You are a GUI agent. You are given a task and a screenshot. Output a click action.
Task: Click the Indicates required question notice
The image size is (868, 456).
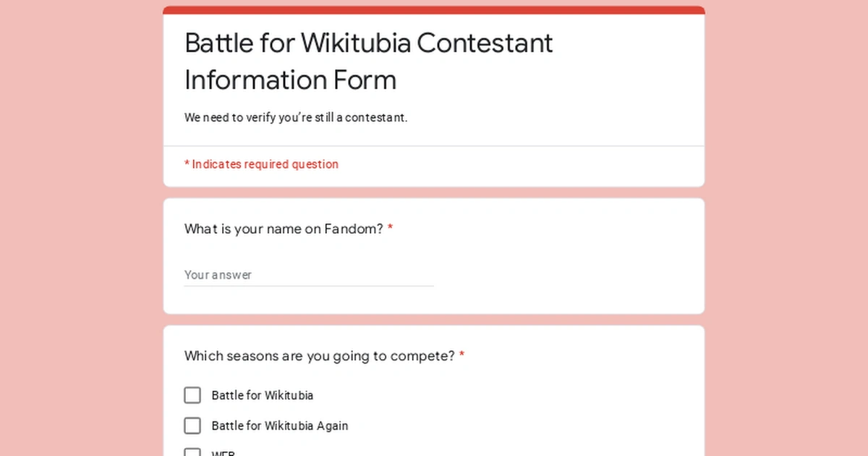click(x=261, y=164)
